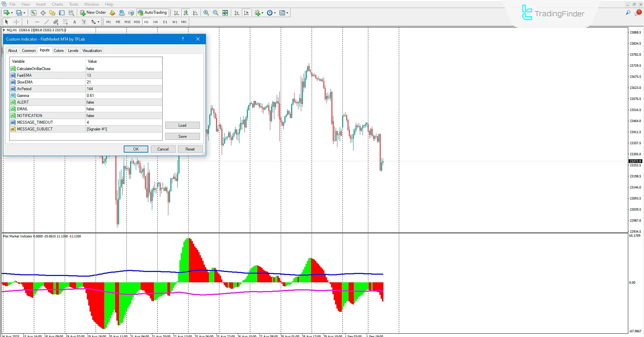Open the Navigator panel
Screen dimensions: 644x337
point(52,13)
